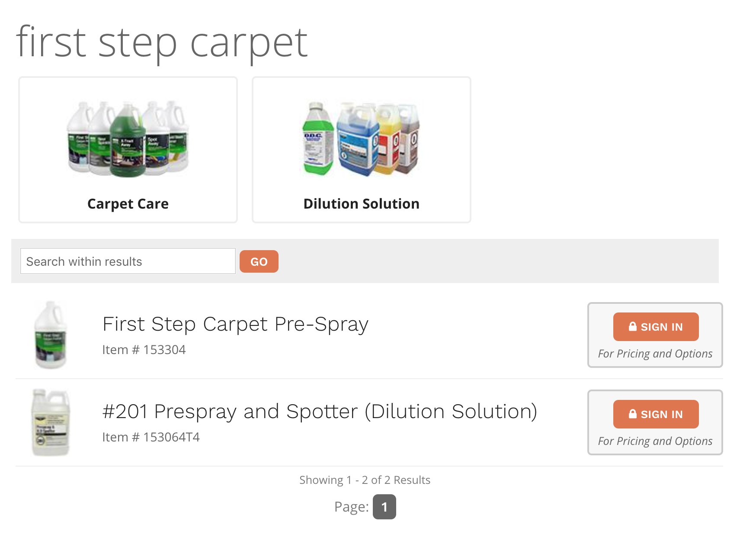The width and height of the screenshot is (756, 541).
Task: Click For Pricing and Options under #201 Prespray
Action: 655,441
